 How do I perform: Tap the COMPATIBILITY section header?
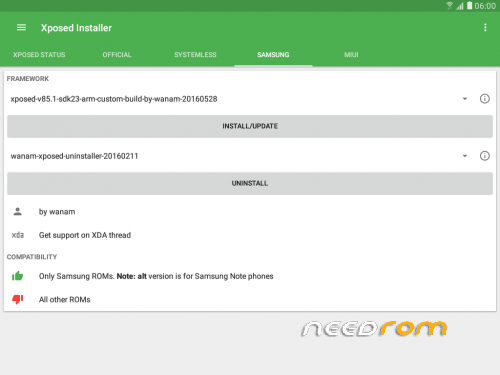click(x=32, y=257)
